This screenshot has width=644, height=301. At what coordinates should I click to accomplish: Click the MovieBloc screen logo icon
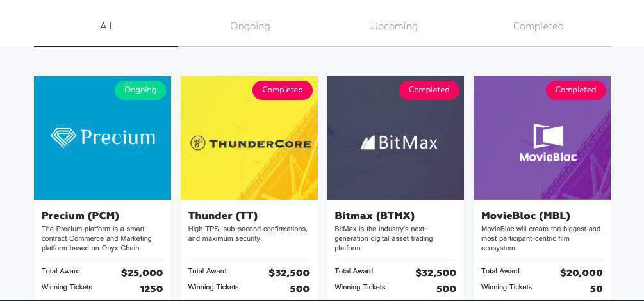[549, 136]
